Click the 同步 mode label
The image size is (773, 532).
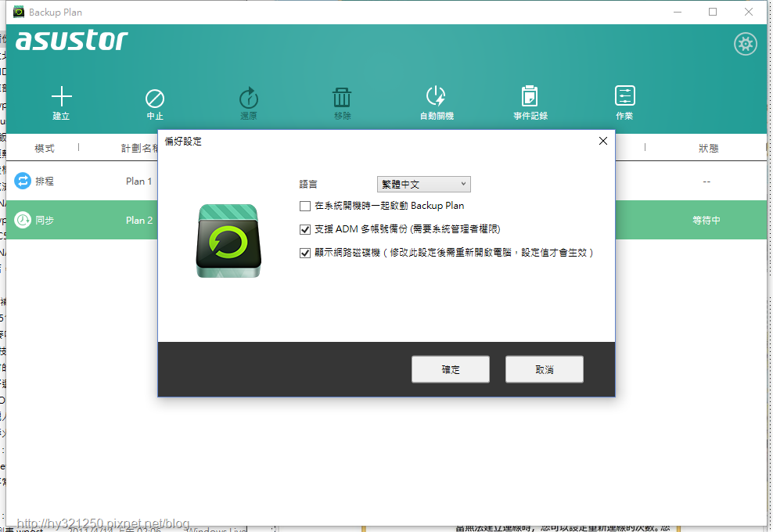[45, 221]
